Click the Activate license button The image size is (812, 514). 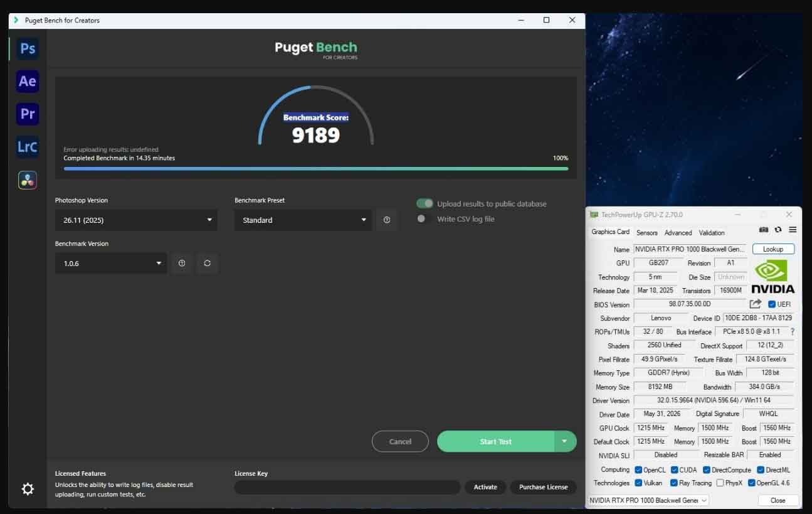click(x=485, y=487)
